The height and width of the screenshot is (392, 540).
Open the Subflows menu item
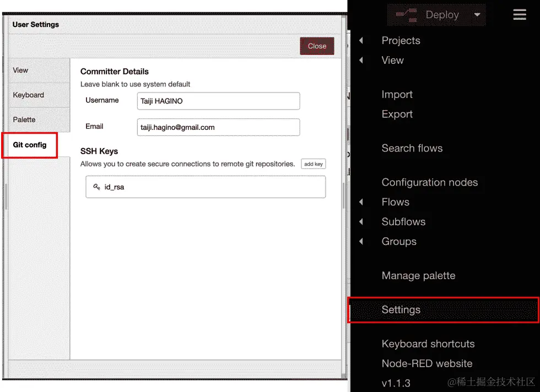403,222
